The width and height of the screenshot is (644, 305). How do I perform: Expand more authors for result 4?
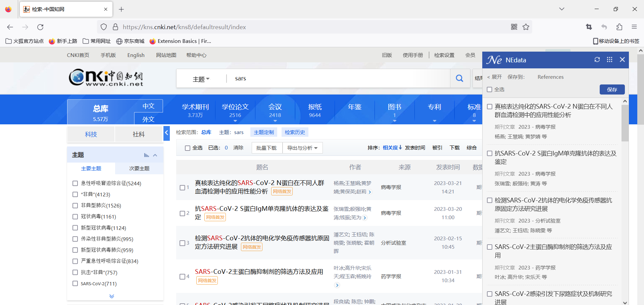337,285
